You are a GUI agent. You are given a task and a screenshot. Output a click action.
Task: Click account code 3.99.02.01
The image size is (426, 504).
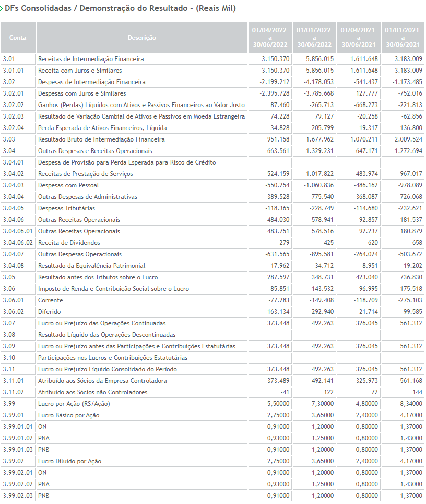18,473
